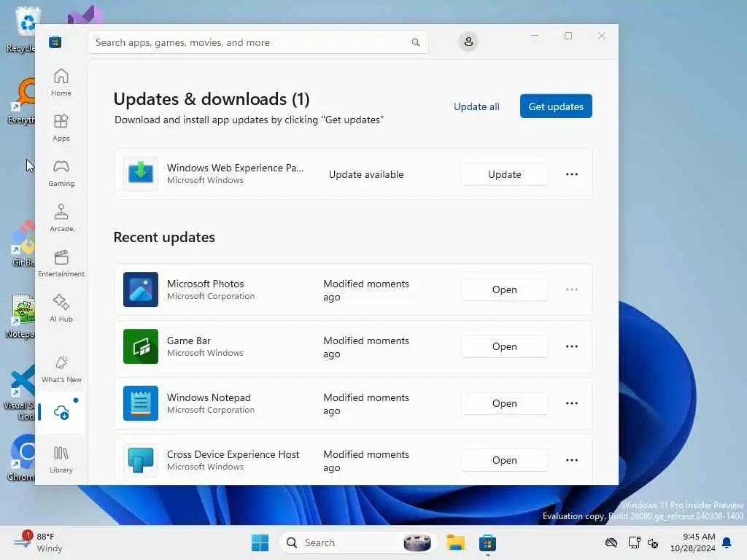Click the Cross Device Experience Host title
The height and width of the screenshot is (560, 747).
(233, 454)
